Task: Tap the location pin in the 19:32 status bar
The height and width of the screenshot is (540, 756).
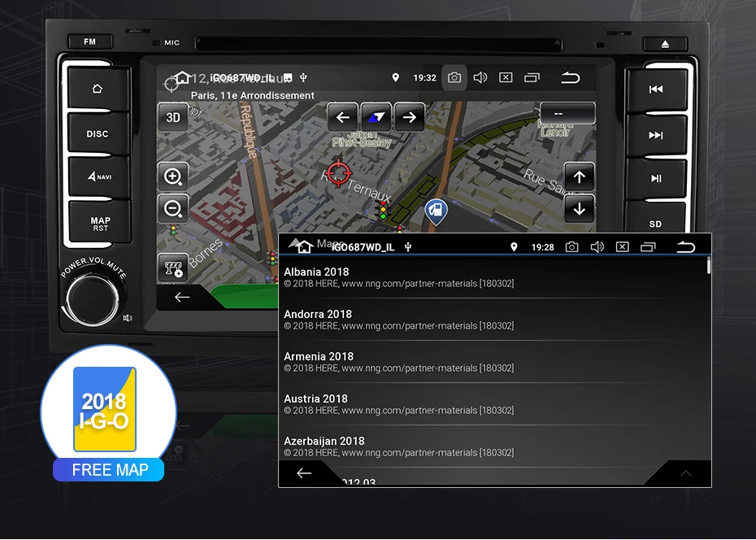Action: [x=395, y=77]
